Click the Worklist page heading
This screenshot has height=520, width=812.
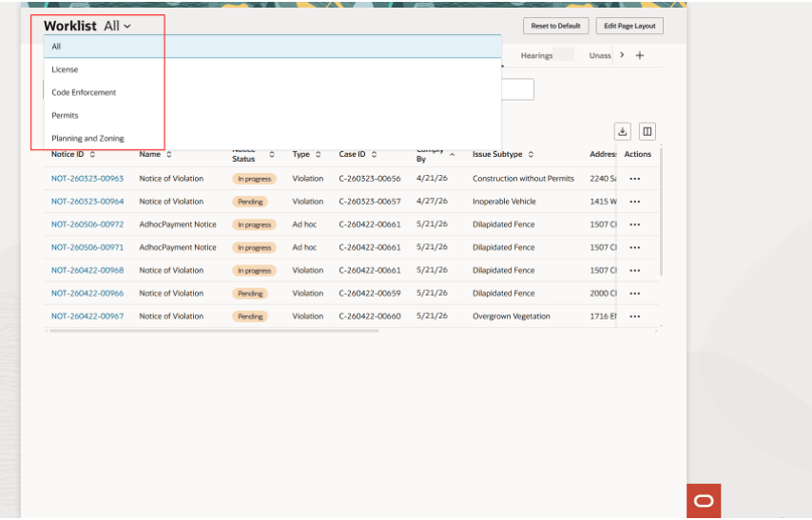click(x=70, y=26)
